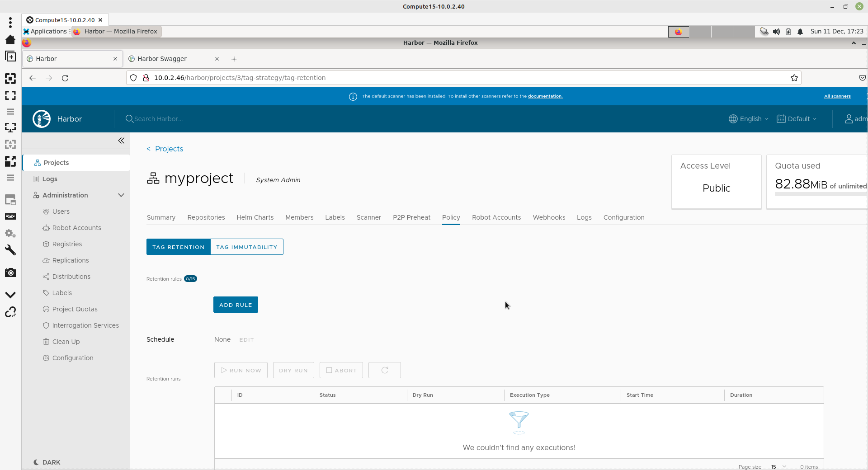Screen dimensions: 868x470
Task: Switch to Tag Immutability view
Action: point(246,247)
